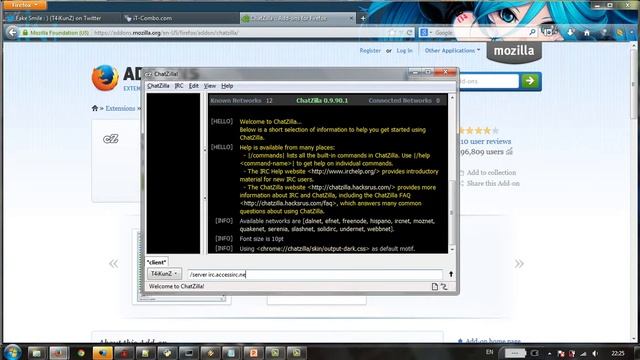Click the cZ icon in ChatZilla title bar
Screen dimensions: 640x360
coord(149,74)
